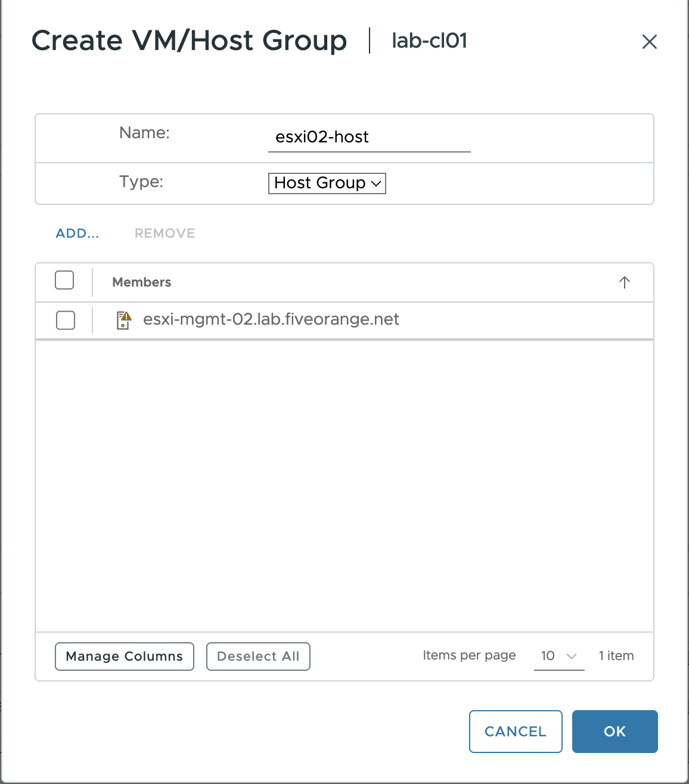Click the "Type:" field label
The height and width of the screenshot is (784, 689).
(x=141, y=181)
